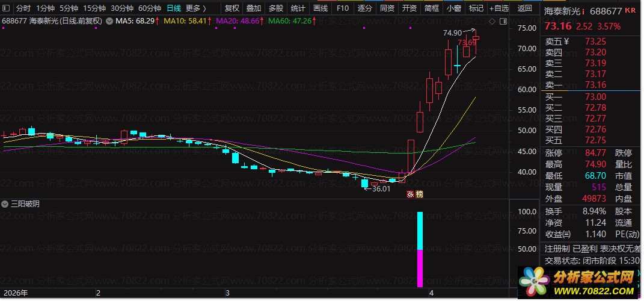Click the 卖四 price 73.20
This screenshot has width=644, height=301.
coord(595,52)
